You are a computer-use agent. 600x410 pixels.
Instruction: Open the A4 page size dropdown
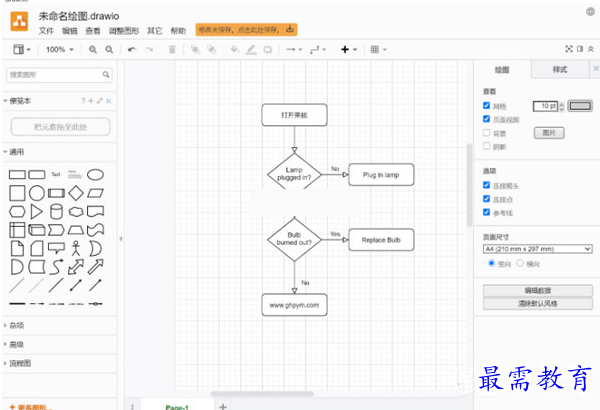click(538, 249)
